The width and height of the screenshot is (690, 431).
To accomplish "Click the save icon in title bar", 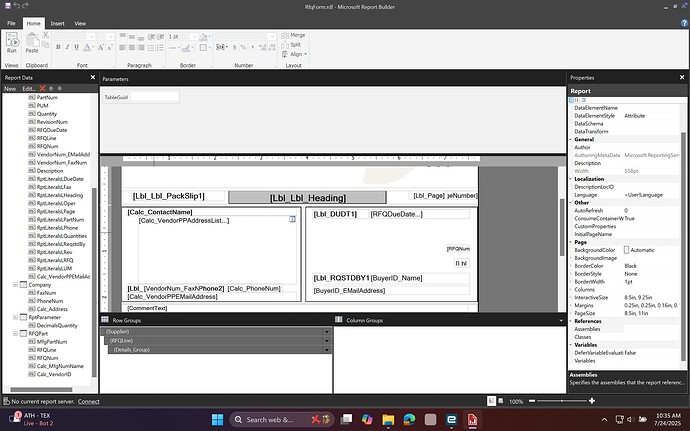I will [7, 6].
